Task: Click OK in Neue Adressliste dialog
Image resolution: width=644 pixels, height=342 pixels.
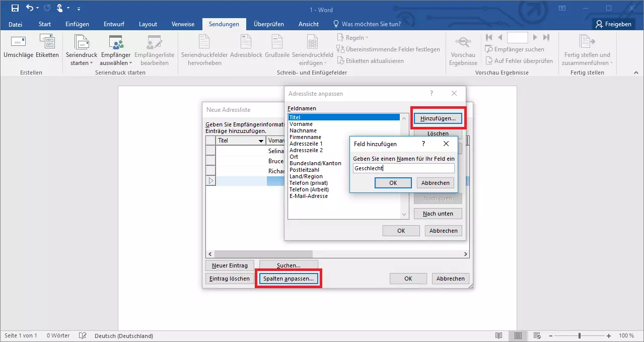Action: click(408, 279)
